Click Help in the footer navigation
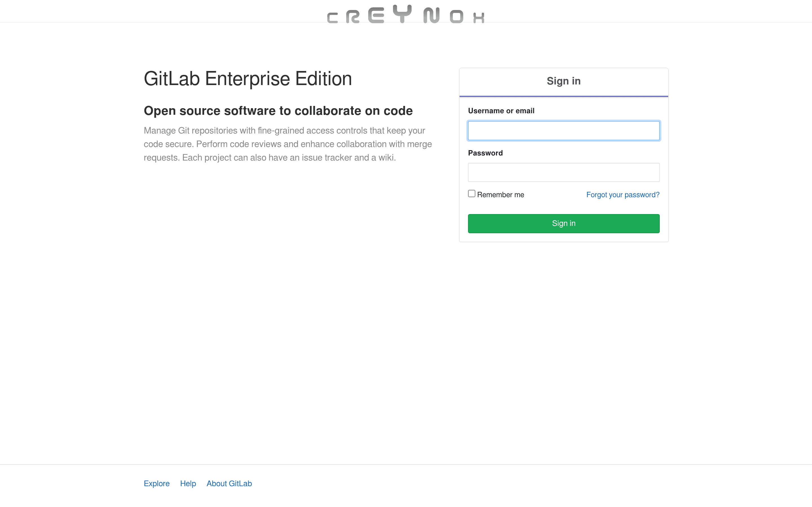The image size is (812, 507). [188, 483]
